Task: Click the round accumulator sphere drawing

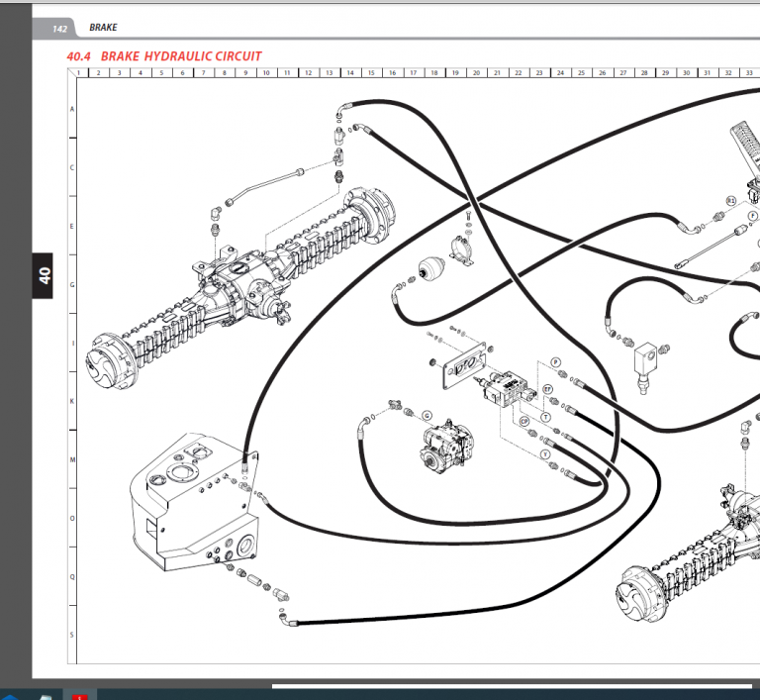Action: click(430, 269)
